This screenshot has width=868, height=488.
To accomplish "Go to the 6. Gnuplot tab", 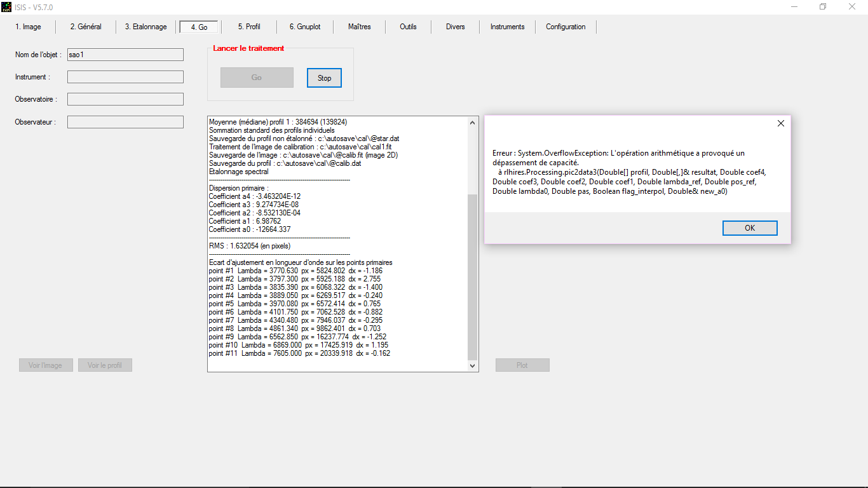I will click(x=305, y=27).
